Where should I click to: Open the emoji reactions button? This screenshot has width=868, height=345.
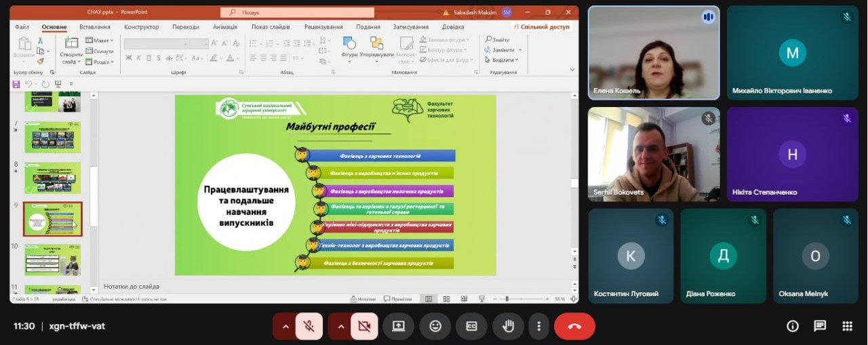435,326
